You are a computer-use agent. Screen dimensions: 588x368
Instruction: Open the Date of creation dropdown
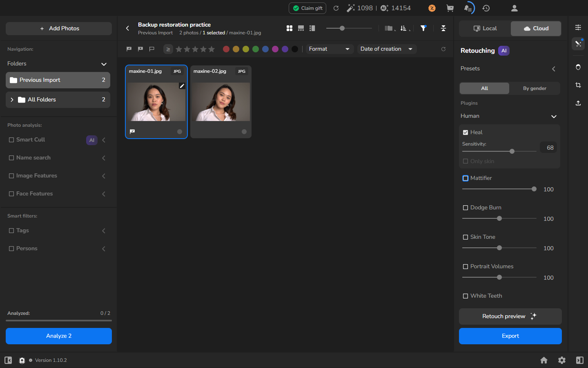387,49
